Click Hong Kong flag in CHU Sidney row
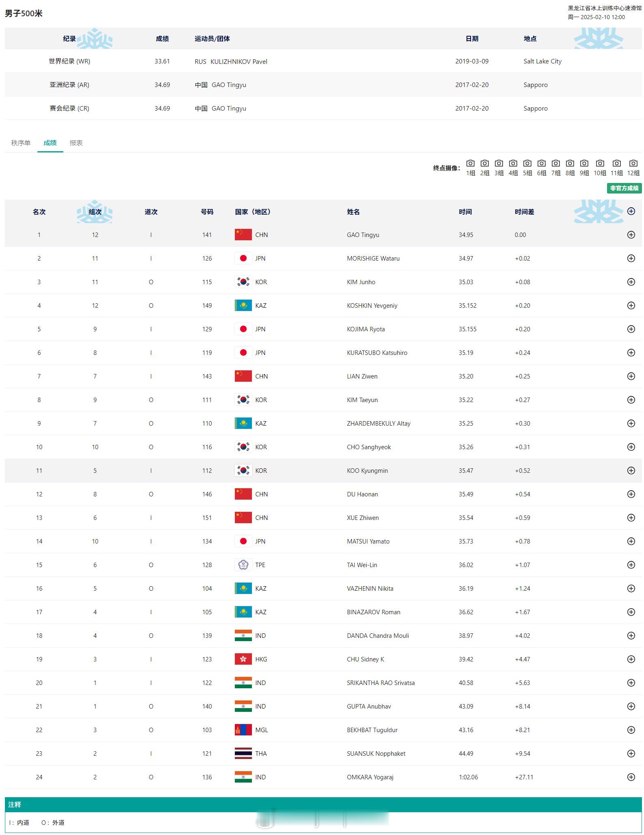Viewport: 644px width, 835px height. point(243,659)
